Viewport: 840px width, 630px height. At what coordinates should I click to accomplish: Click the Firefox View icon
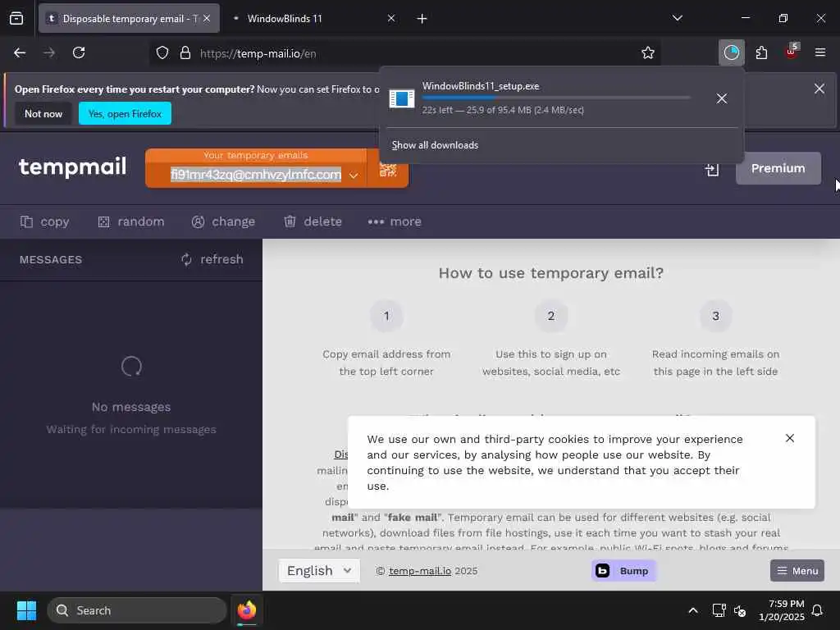pyautogui.click(x=16, y=18)
